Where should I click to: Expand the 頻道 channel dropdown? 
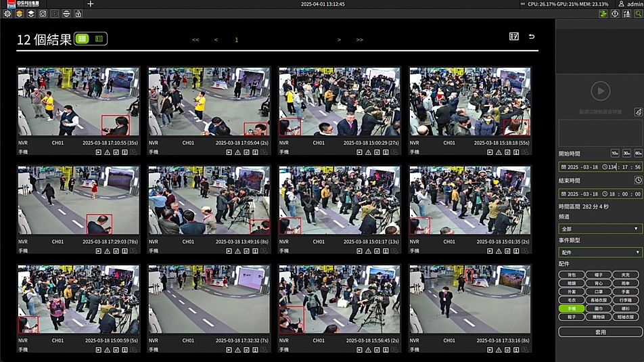coord(600,229)
